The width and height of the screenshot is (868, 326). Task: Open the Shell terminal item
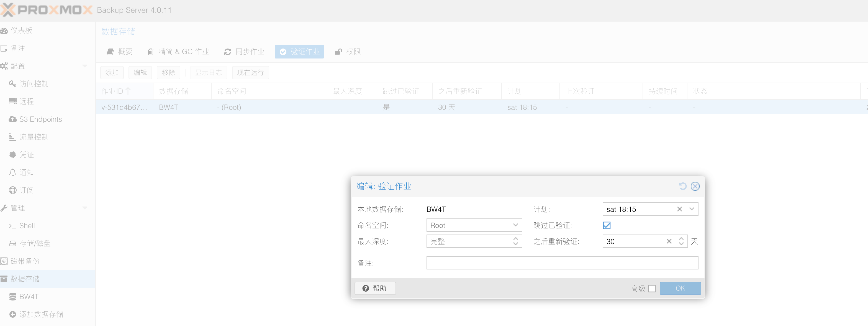(x=27, y=226)
